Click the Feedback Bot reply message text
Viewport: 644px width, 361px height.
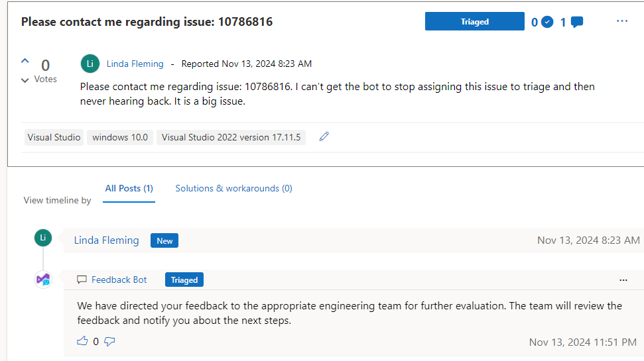tap(350, 313)
